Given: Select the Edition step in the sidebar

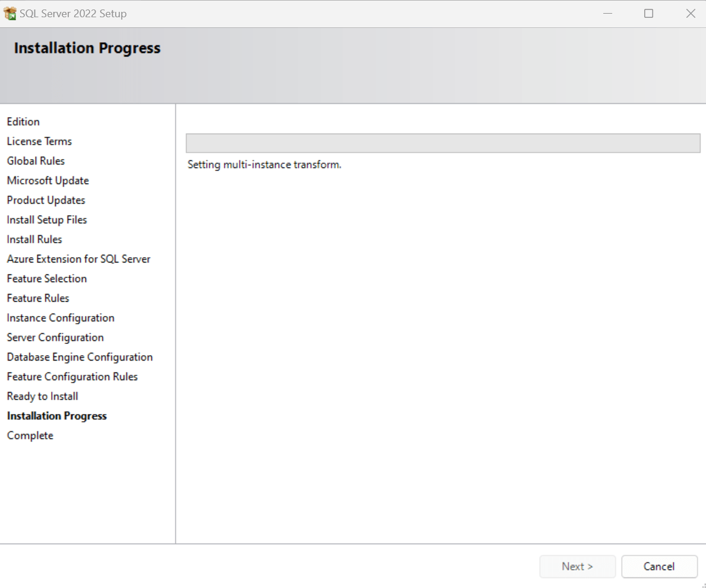Looking at the screenshot, I should click(x=23, y=122).
